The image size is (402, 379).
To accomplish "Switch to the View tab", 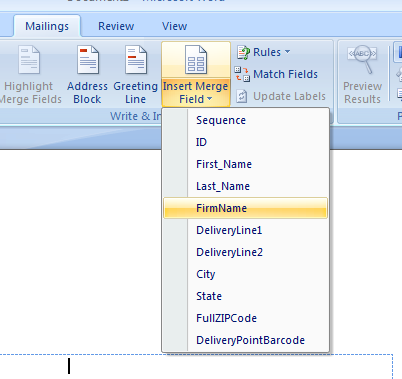I will point(174,26).
